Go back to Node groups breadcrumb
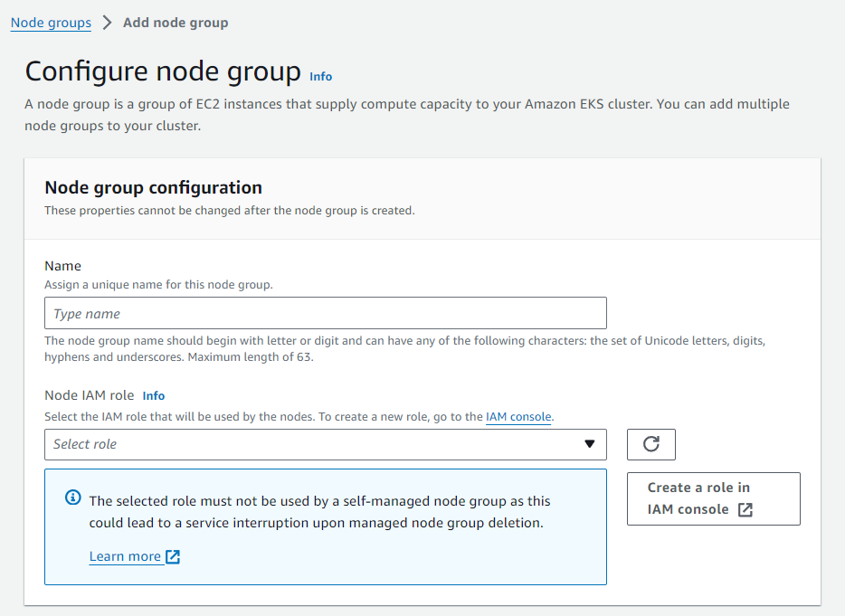 52,23
